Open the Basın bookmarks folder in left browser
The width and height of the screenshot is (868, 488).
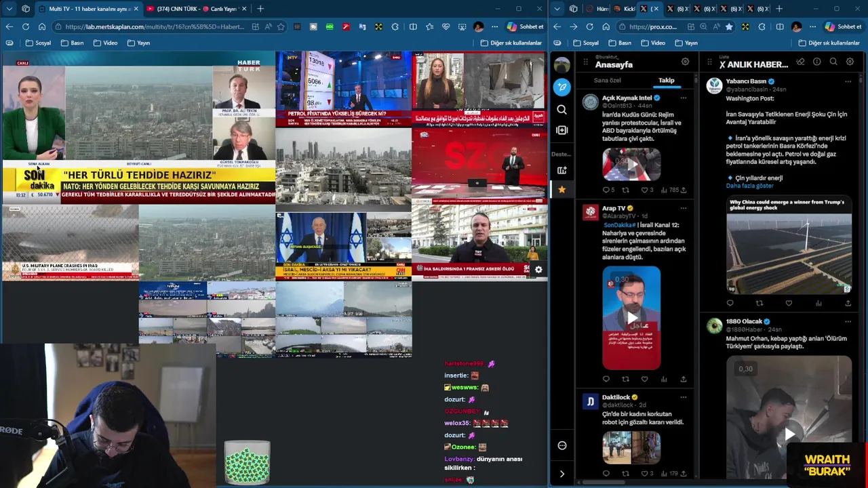73,43
